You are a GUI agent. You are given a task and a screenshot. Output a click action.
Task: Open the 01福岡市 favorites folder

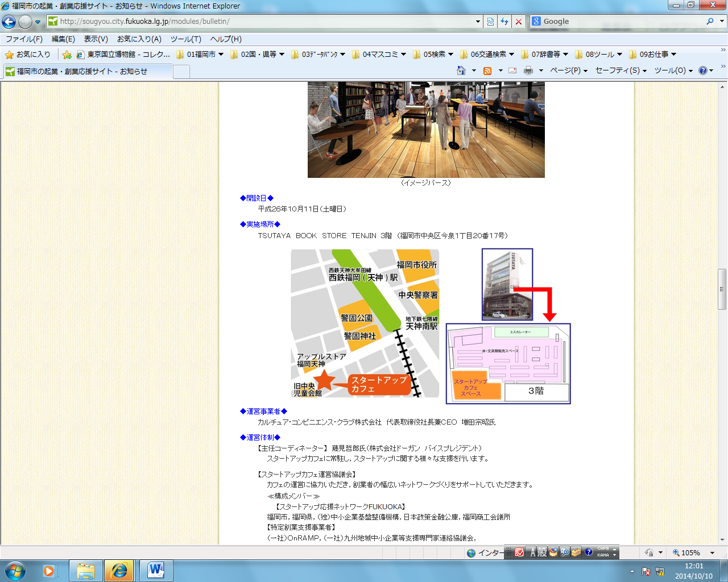tap(200, 55)
